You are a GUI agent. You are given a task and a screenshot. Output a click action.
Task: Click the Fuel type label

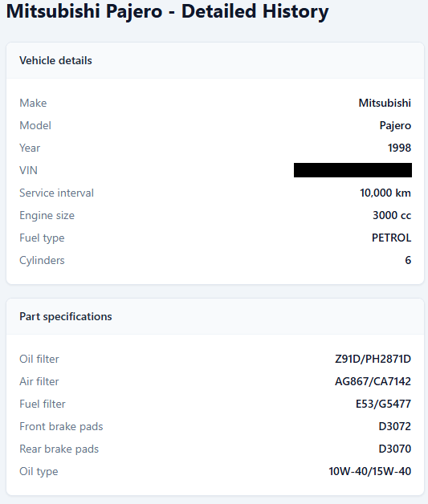coord(42,238)
